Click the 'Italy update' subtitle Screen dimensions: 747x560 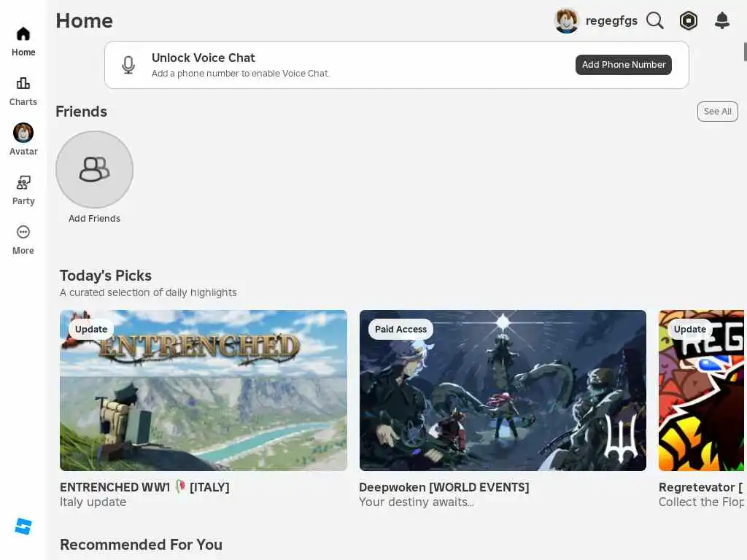(93, 502)
